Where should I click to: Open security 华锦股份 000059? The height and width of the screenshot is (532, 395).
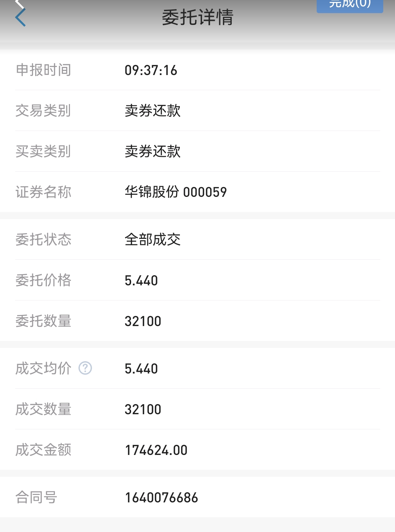pyautogui.click(x=175, y=192)
